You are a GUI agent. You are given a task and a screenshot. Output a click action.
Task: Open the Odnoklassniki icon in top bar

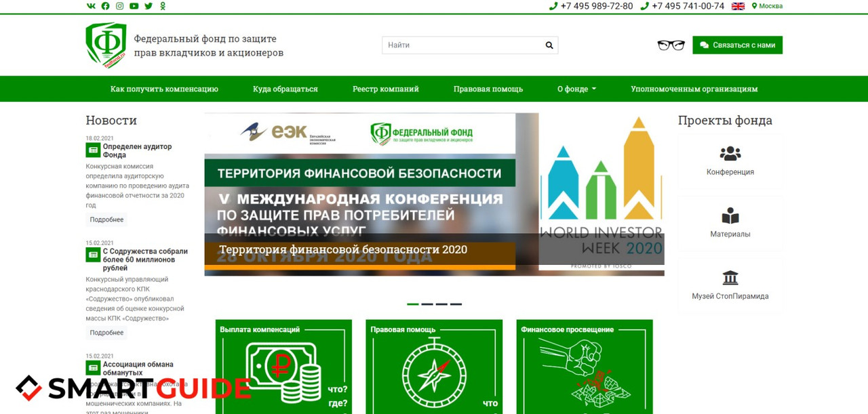pos(163,6)
